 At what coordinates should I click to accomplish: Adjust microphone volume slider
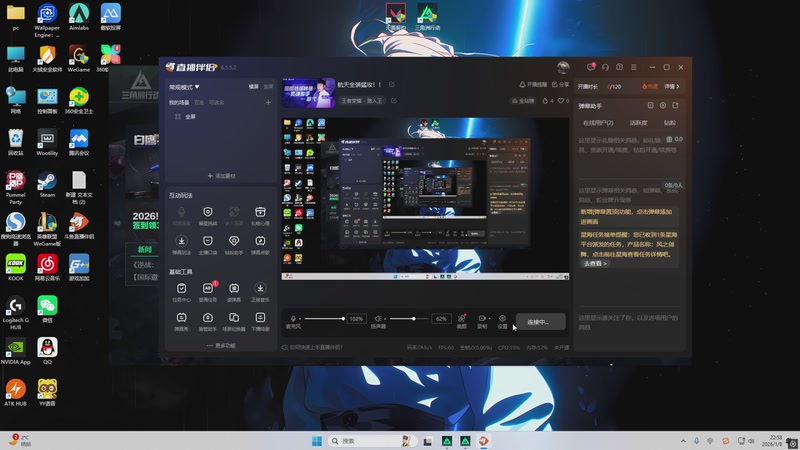pyautogui.click(x=324, y=319)
